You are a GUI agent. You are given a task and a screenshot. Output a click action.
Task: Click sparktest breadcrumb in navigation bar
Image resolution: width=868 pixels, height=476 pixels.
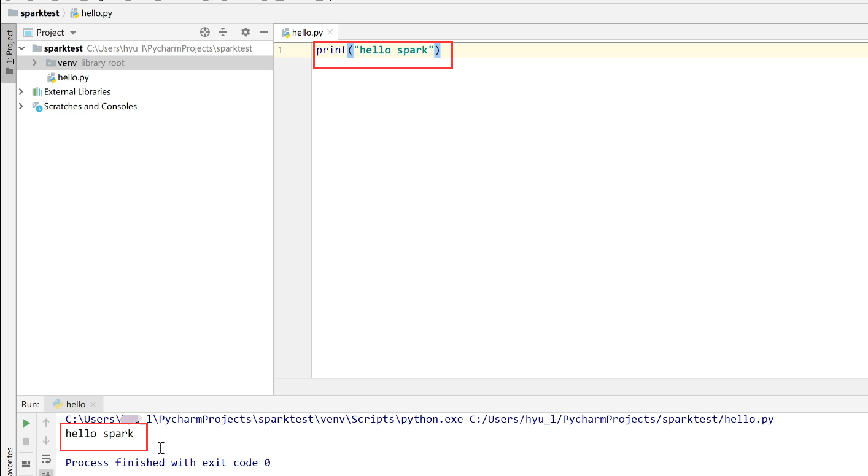(40, 13)
